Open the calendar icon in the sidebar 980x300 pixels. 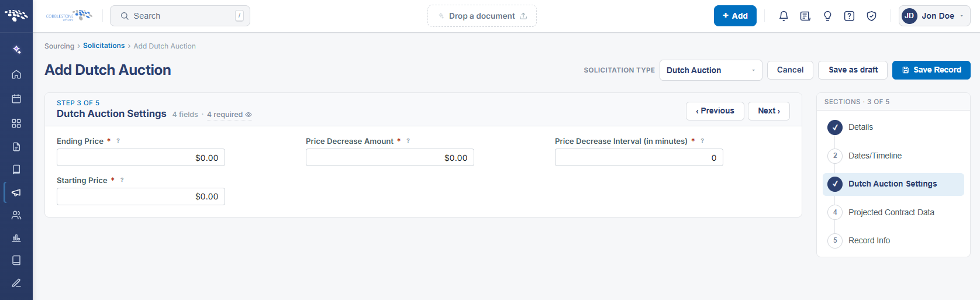16,99
